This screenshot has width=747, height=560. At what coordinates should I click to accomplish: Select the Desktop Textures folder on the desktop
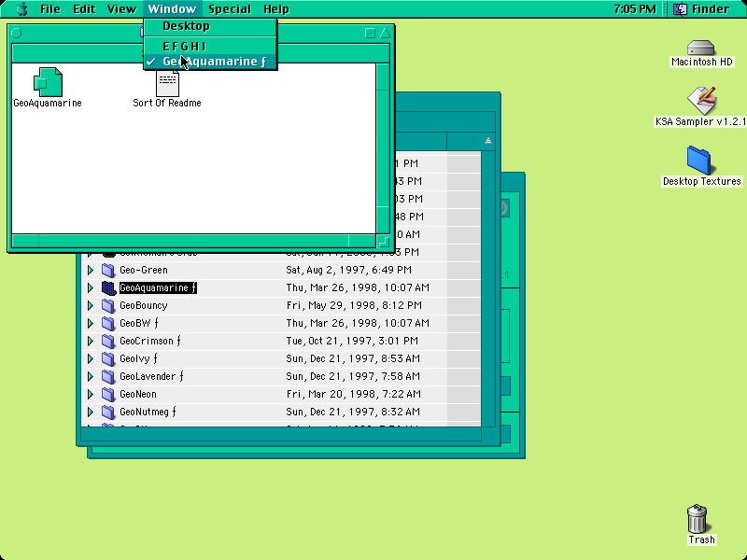698,161
